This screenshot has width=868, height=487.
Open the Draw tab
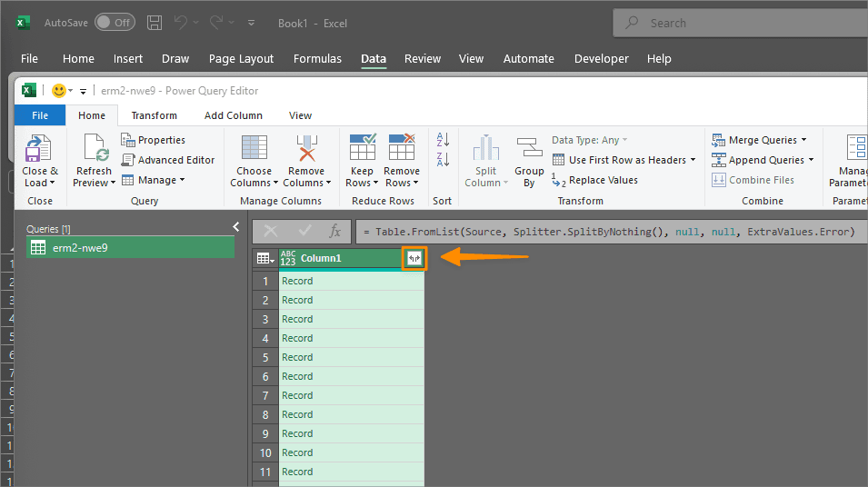click(x=175, y=59)
